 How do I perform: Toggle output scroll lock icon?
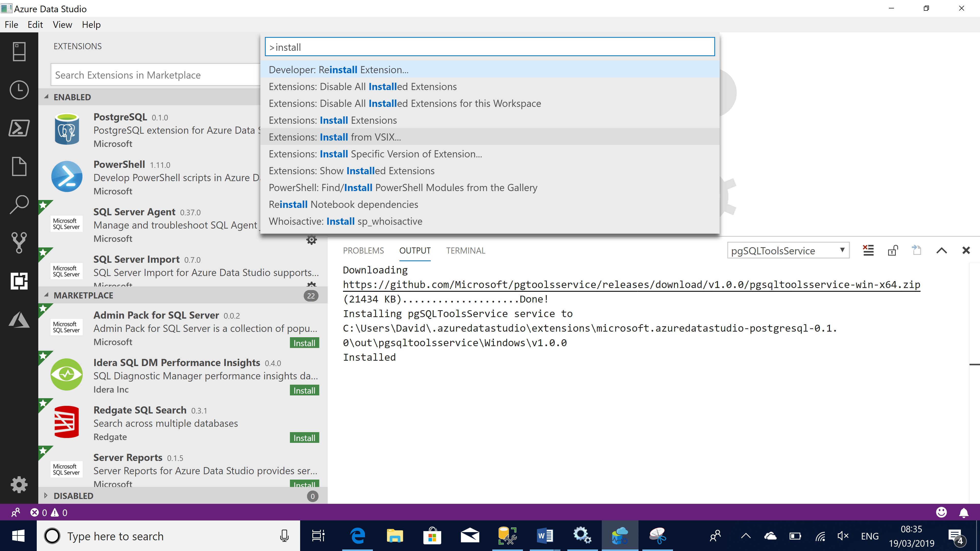click(892, 250)
